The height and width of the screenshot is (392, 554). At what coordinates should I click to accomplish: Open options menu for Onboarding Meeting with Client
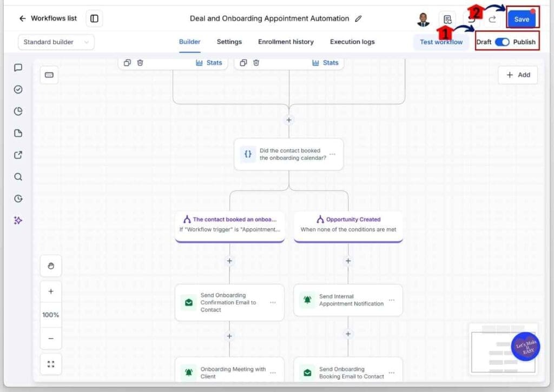pos(273,373)
